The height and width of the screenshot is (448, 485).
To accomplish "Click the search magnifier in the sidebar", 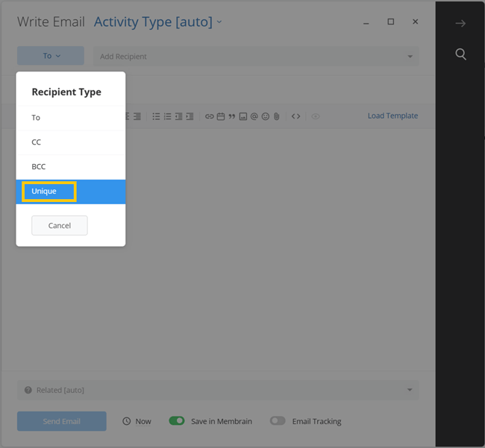I will 460,54.
